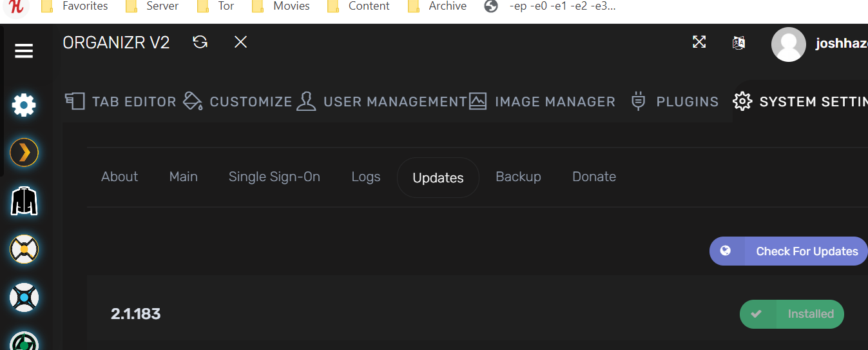Open the Donate sub-tab
The height and width of the screenshot is (350, 868).
coord(594,177)
